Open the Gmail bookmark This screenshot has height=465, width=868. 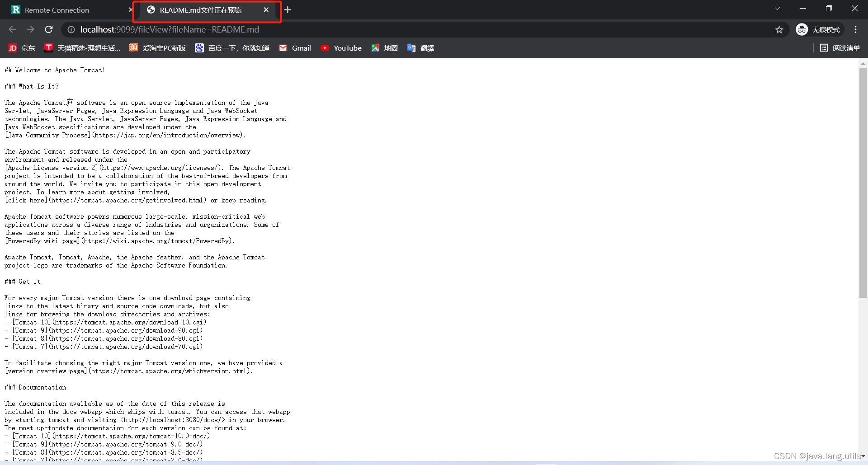(x=295, y=48)
